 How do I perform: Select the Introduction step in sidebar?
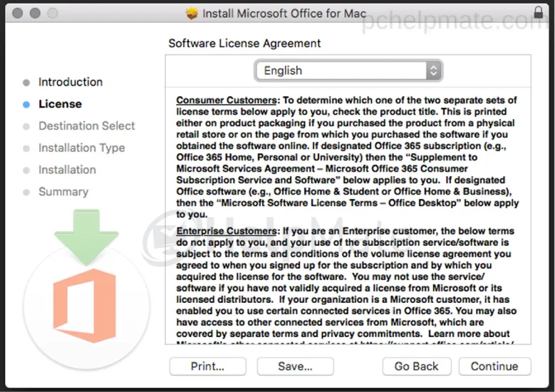tap(71, 82)
